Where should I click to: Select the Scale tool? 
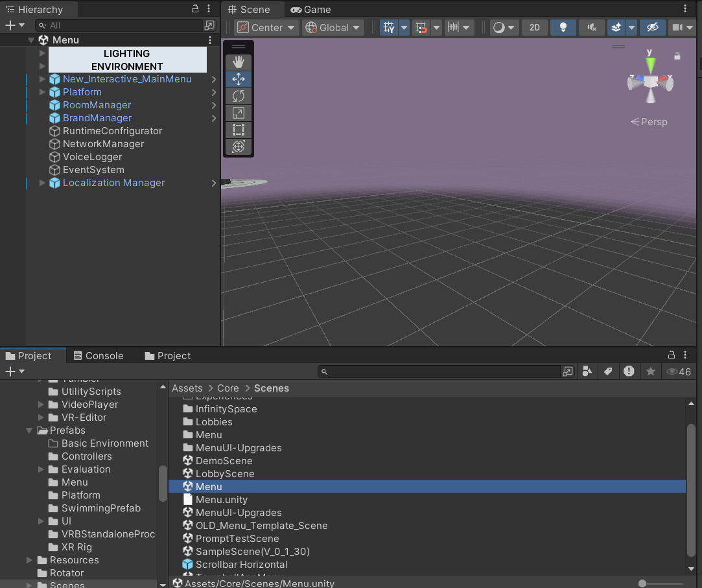(x=238, y=113)
